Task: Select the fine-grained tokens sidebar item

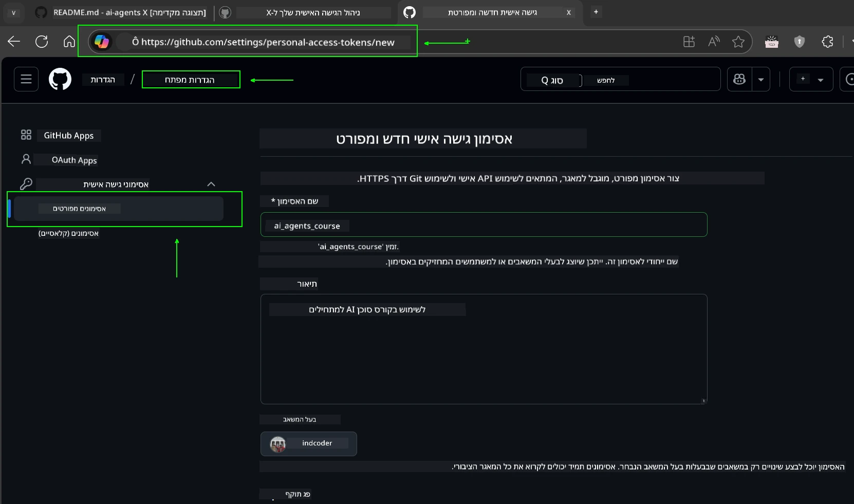Action: pos(119,209)
